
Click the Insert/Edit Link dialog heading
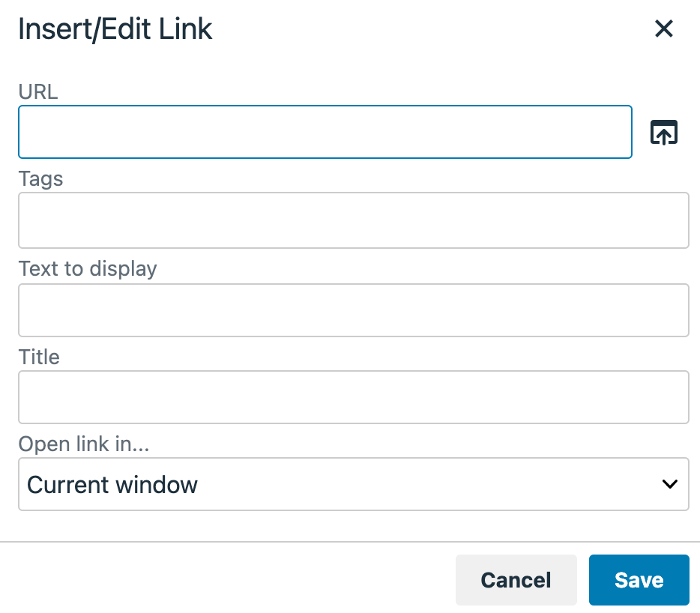click(x=115, y=29)
